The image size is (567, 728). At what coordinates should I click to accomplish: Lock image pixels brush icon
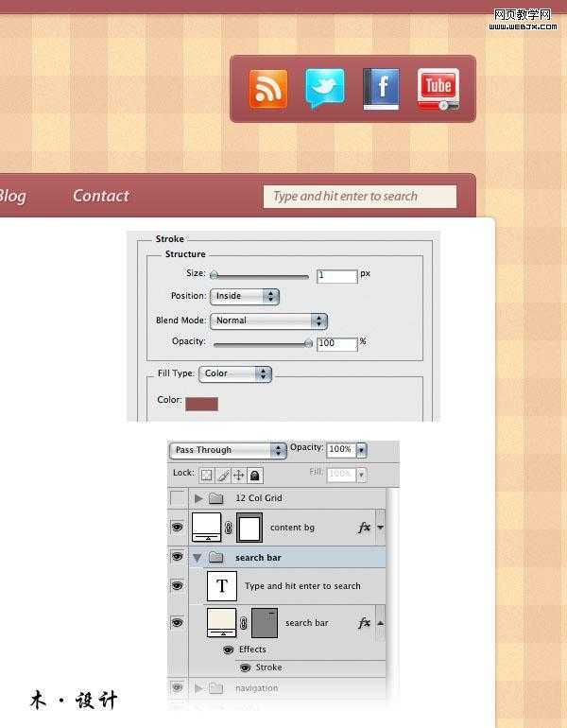(x=223, y=475)
